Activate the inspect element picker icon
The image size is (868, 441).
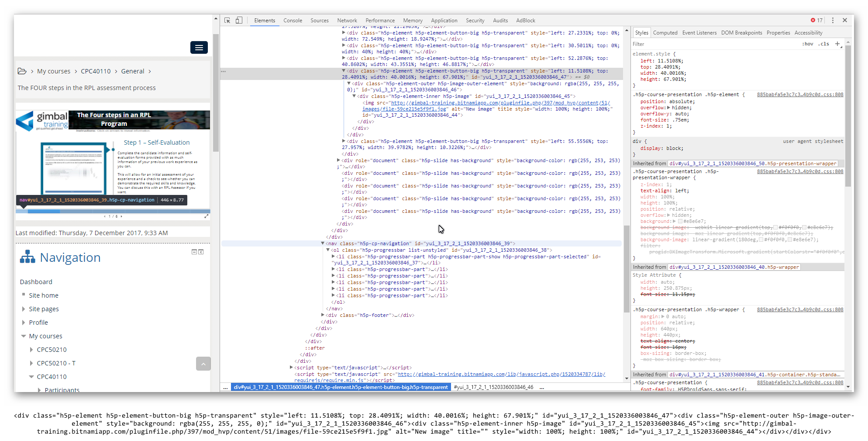click(x=227, y=21)
